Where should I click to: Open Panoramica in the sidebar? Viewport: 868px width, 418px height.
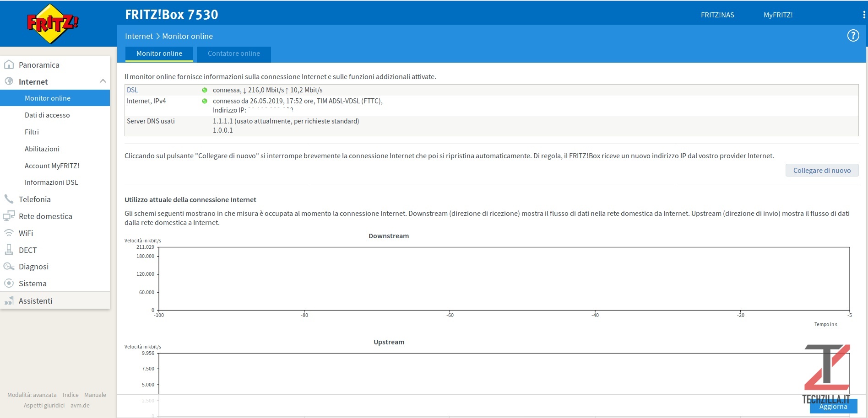coord(55,64)
